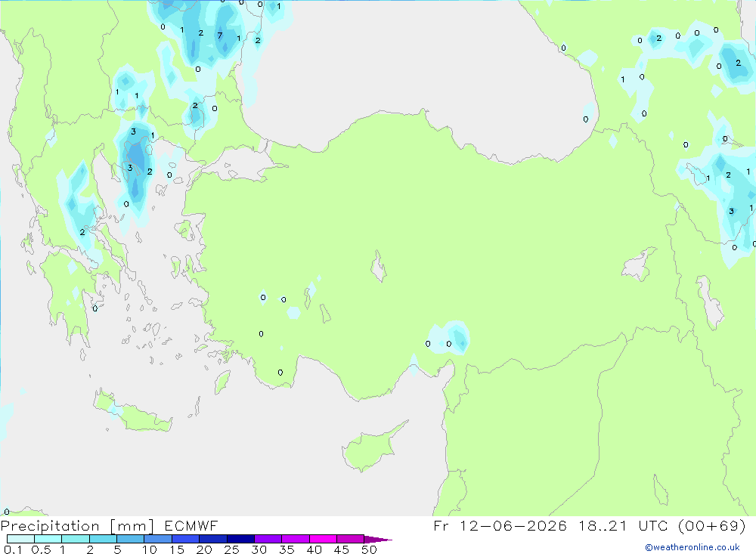Click the 45–50 mm legend color swatch

point(351,539)
